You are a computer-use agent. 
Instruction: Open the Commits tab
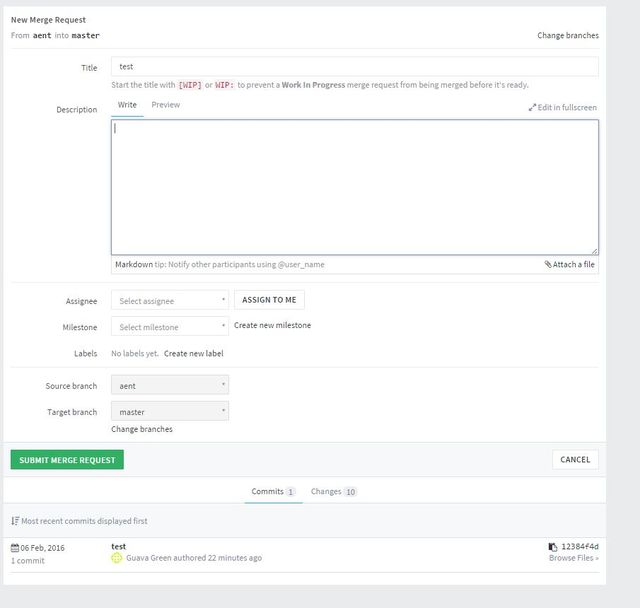click(273, 492)
